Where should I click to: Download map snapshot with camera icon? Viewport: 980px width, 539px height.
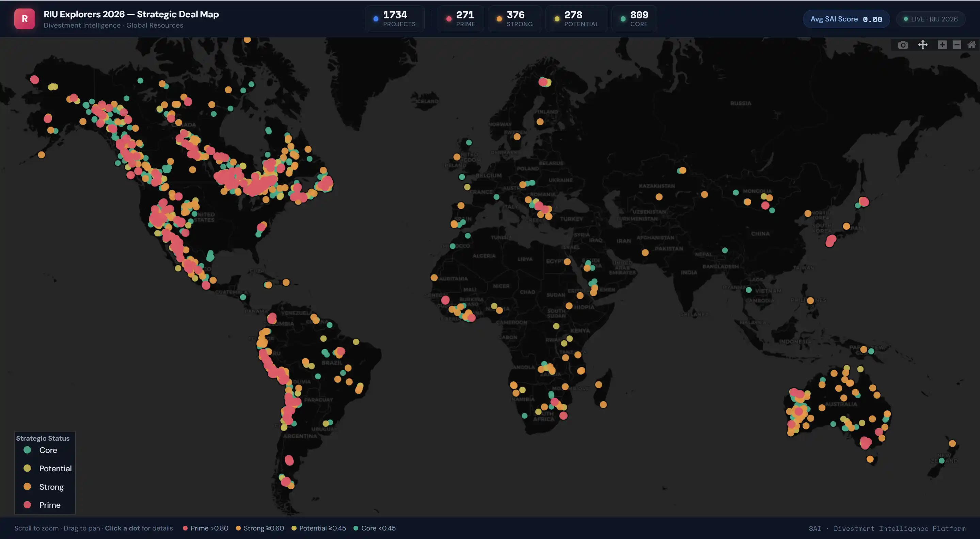903,45
